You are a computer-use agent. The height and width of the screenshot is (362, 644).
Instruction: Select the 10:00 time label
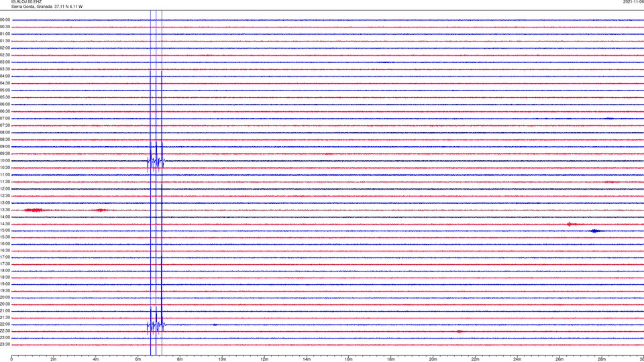pyautogui.click(x=5, y=160)
